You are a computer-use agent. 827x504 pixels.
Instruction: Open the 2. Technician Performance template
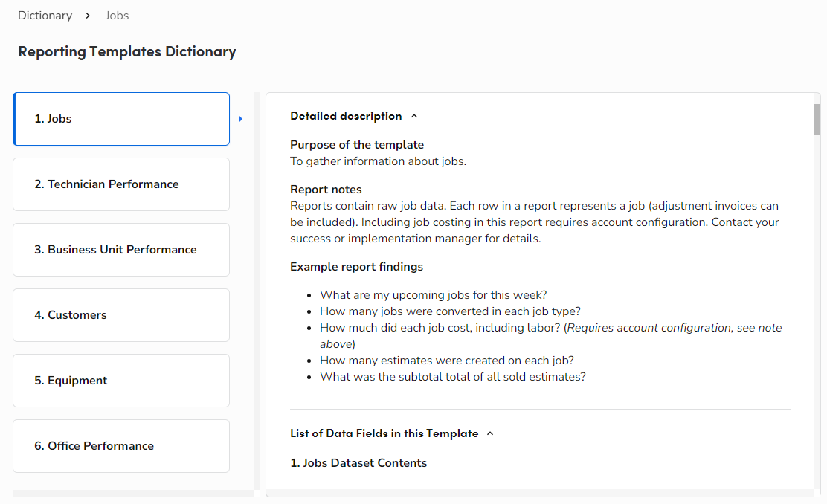click(x=121, y=184)
